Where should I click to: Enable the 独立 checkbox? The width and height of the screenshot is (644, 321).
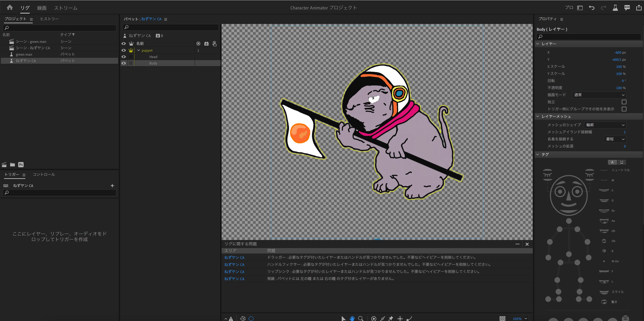click(624, 102)
